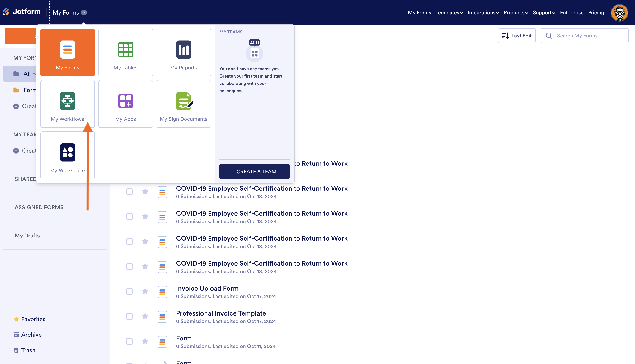Open My Drafts in the sidebar

pos(27,235)
